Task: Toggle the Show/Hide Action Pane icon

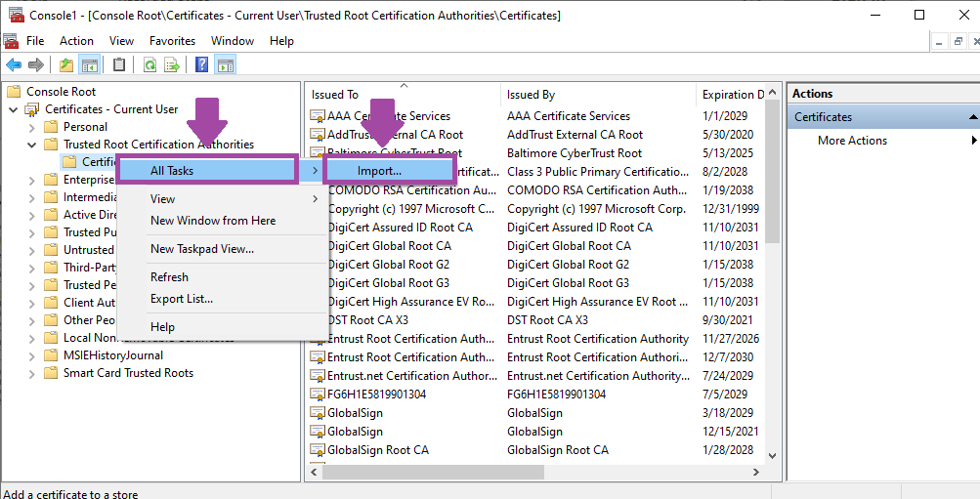Action: [x=225, y=65]
